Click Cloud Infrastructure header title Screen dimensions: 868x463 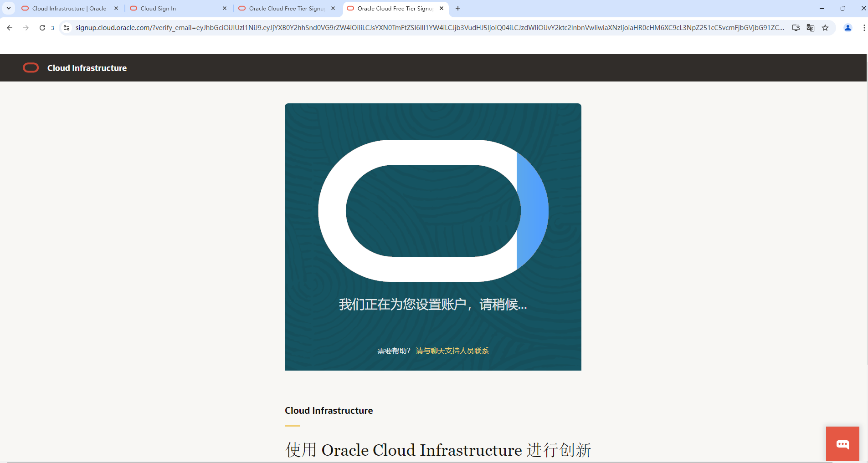87,68
